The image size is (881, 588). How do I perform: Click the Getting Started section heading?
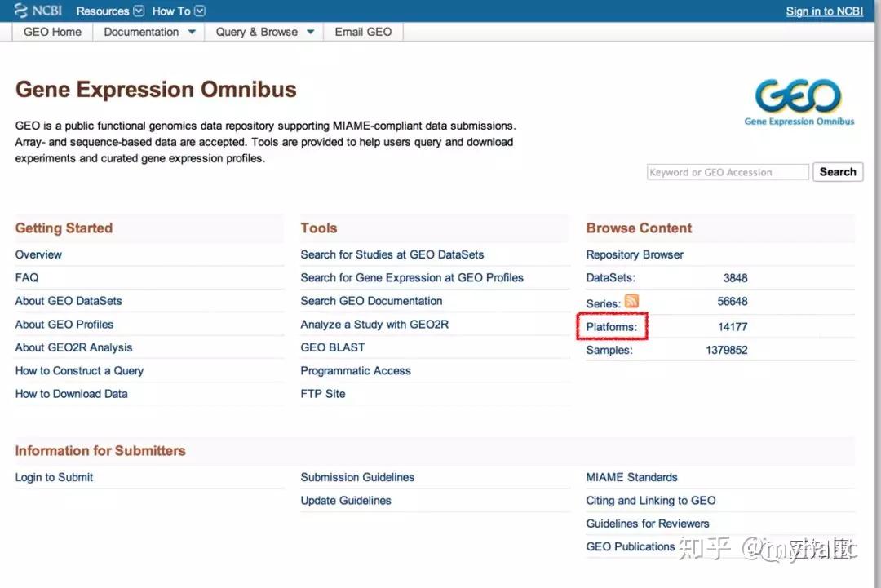pos(64,228)
